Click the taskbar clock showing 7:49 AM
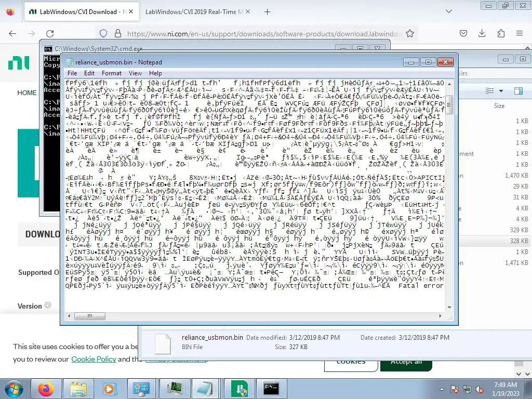The image size is (532, 399). point(506,389)
